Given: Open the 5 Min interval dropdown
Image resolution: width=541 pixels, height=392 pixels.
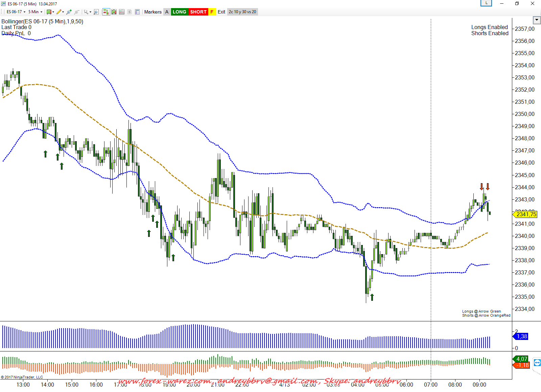Looking at the screenshot, I should 35,12.
